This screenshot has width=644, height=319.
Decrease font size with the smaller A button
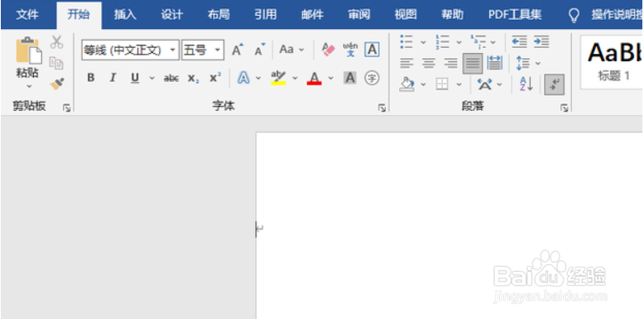pos(260,51)
